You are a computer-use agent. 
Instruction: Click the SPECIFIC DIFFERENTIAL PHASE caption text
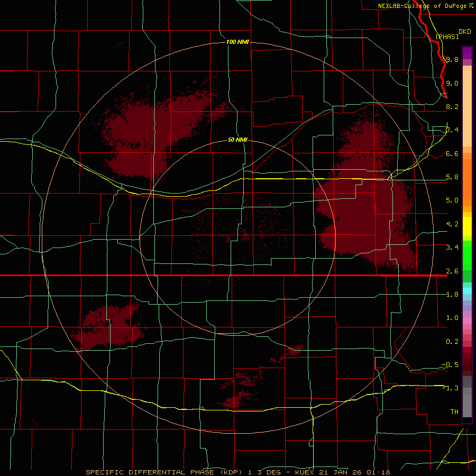(150, 472)
